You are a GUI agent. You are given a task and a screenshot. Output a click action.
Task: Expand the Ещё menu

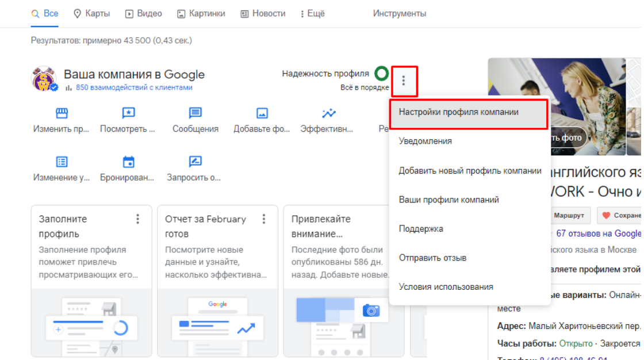pyautogui.click(x=313, y=14)
